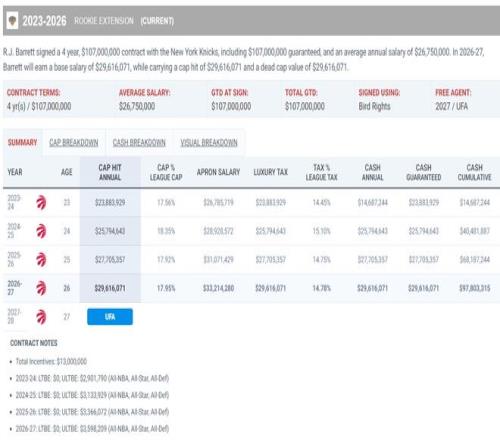Click the Cap % League Cap column header
500x440 pixels.
(x=166, y=172)
